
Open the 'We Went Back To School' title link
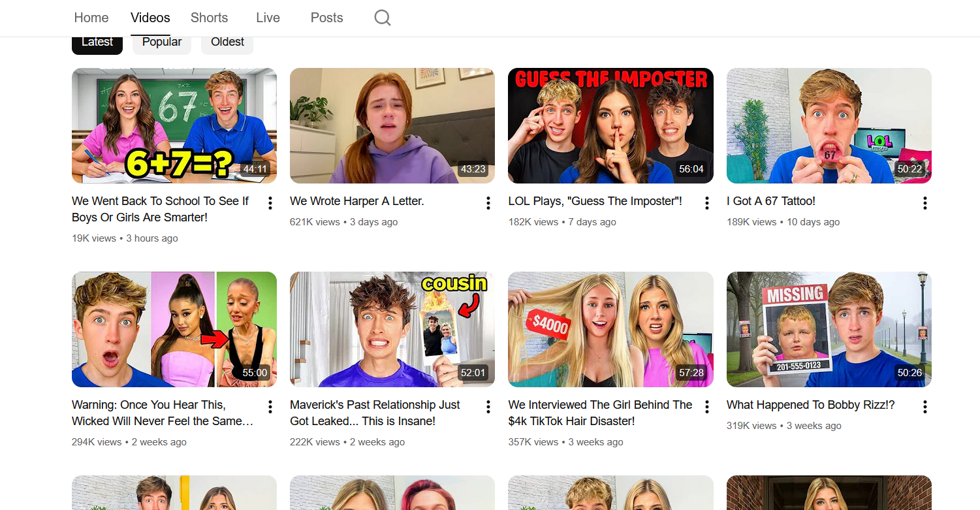(x=161, y=209)
